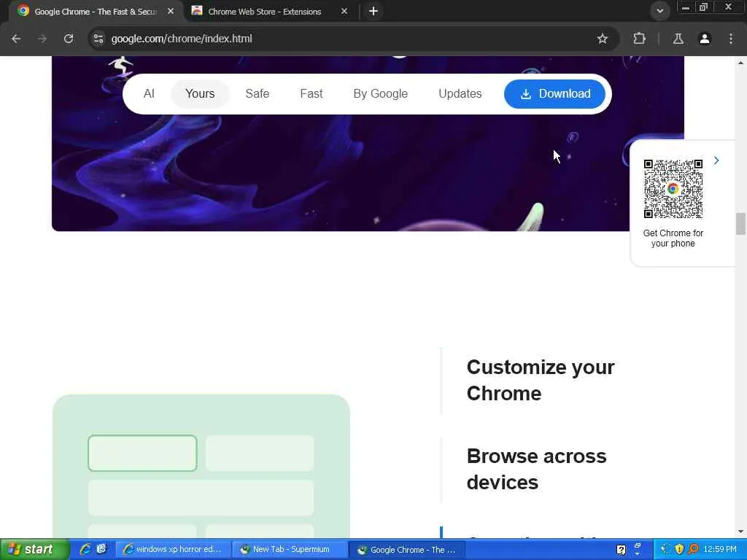Launch Internet Explorer from quick launch
This screenshot has height=560, width=747.
coord(85,550)
